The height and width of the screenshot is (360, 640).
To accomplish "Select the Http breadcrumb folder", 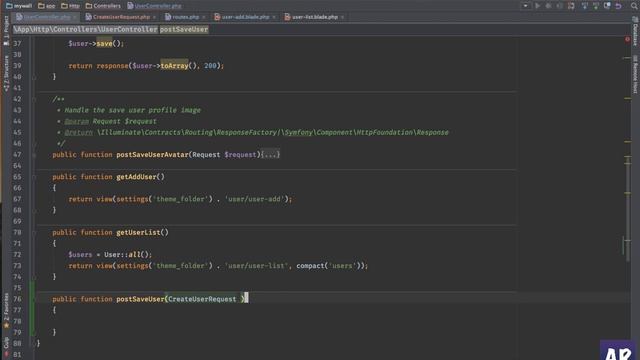I will [x=71, y=6].
